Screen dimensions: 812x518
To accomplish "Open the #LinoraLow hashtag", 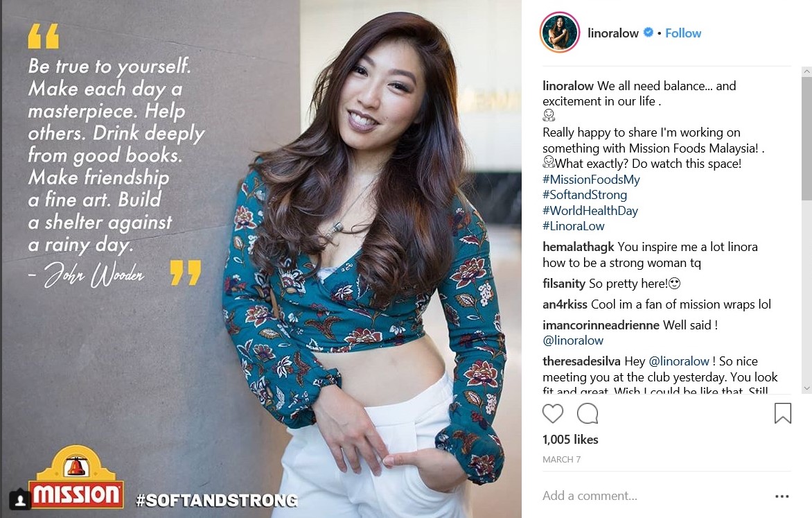I will (573, 226).
